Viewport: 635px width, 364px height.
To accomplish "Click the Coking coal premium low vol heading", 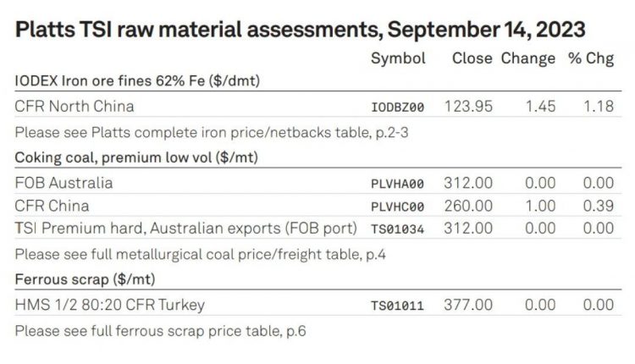I will pos(136,157).
